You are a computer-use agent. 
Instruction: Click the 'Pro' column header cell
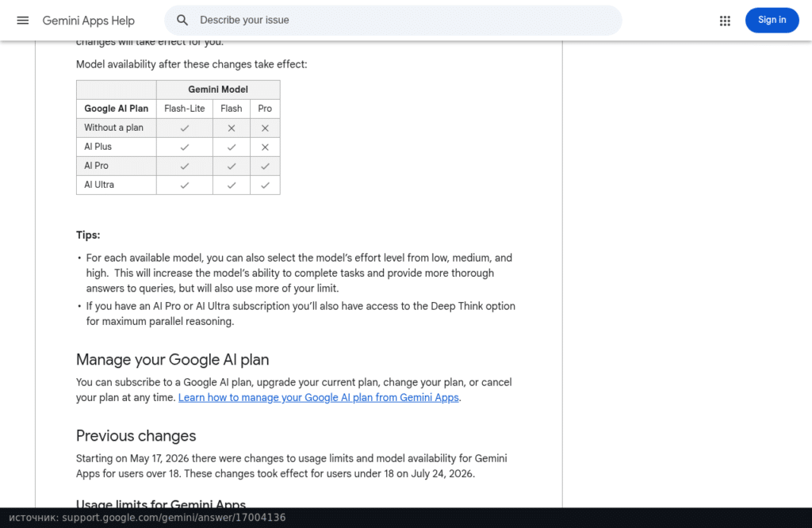coord(265,109)
